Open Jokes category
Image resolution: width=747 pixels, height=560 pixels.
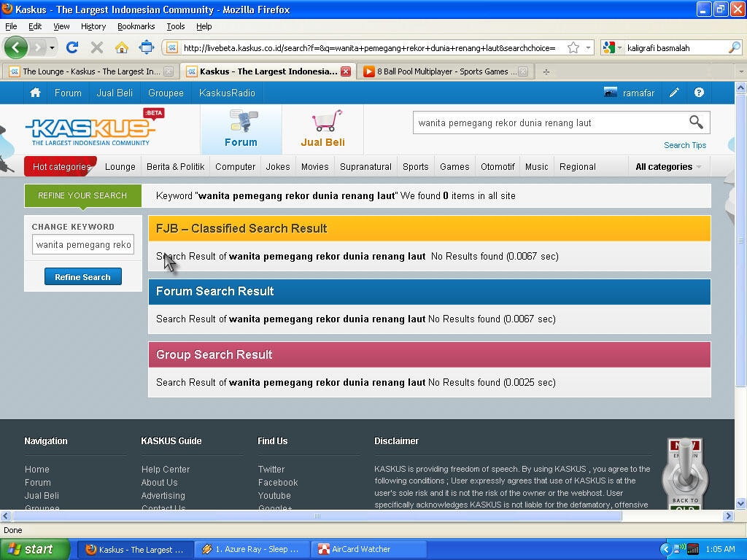[278, 167]
